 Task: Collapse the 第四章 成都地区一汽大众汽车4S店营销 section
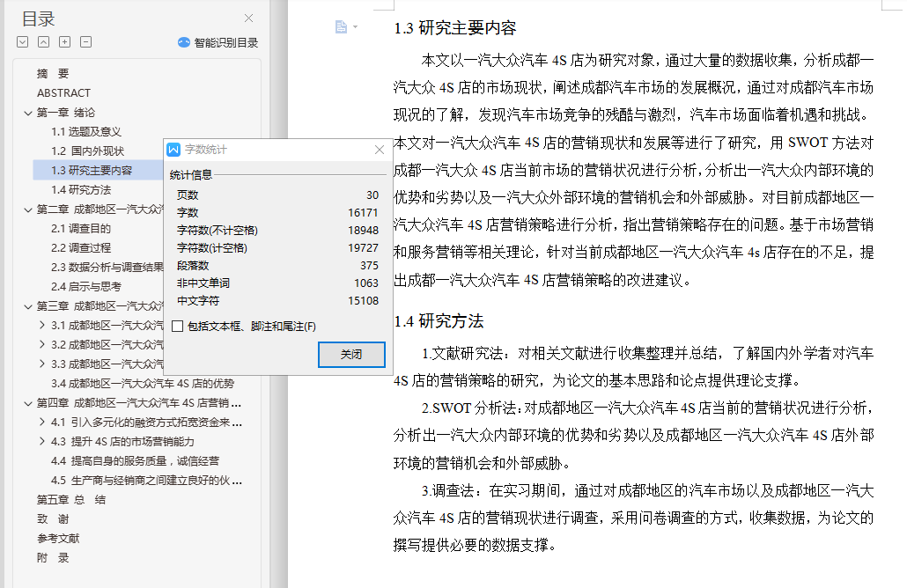coord(28,403)
